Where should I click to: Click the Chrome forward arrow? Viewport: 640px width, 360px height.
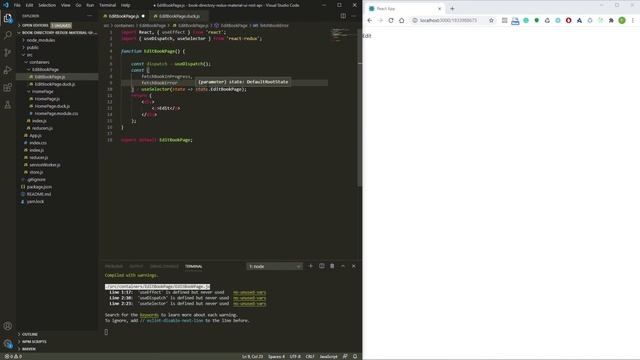380,20
